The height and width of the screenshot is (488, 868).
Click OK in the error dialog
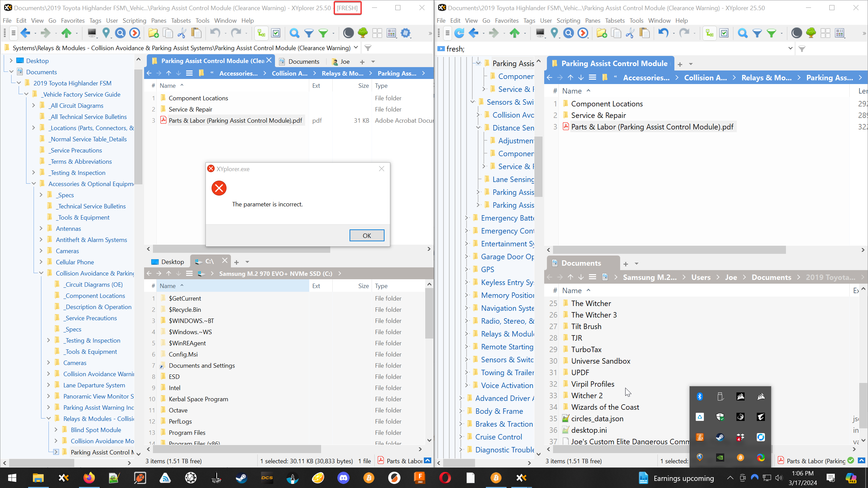[367, 236]
